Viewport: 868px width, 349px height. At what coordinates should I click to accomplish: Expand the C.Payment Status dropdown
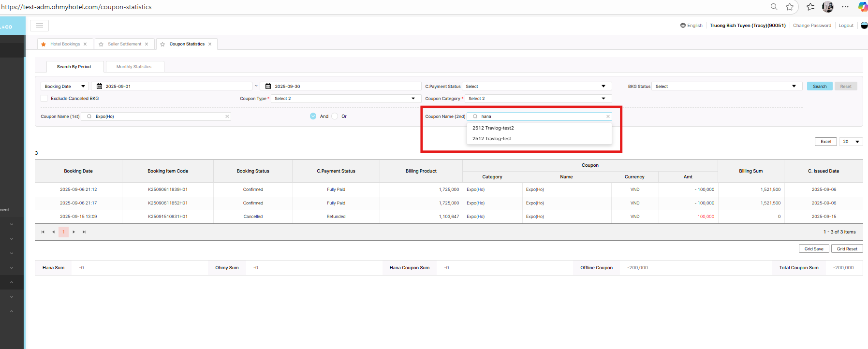point(537,87)
